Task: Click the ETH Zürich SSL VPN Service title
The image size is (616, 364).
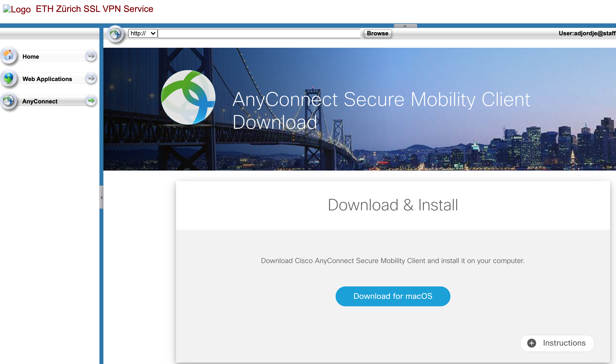Action: point(94,9)
